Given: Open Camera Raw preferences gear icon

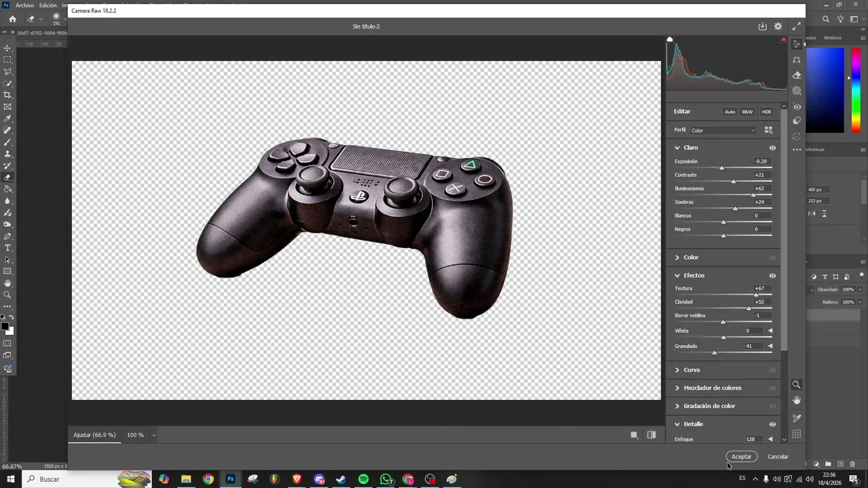Looking at the screenshot, I should tap(778, 26).
